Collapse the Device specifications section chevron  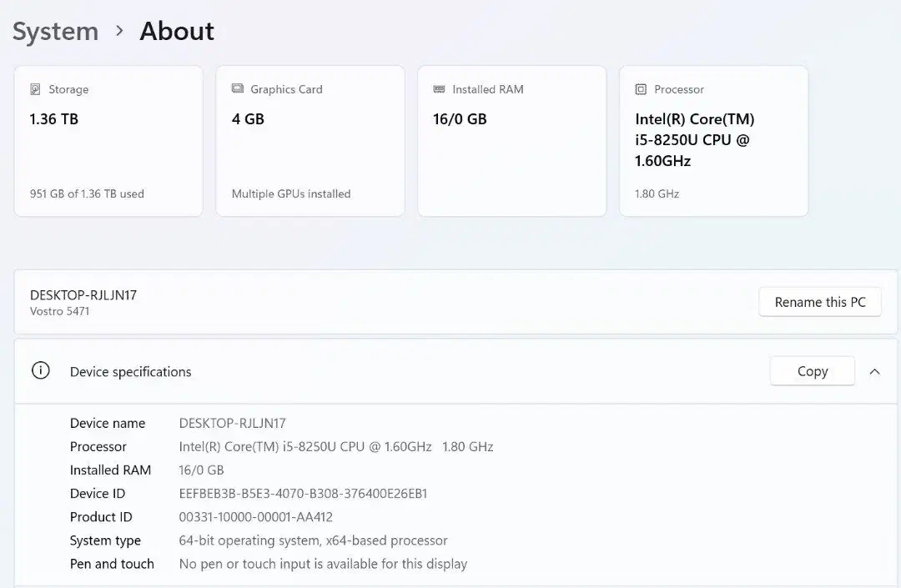874,371
